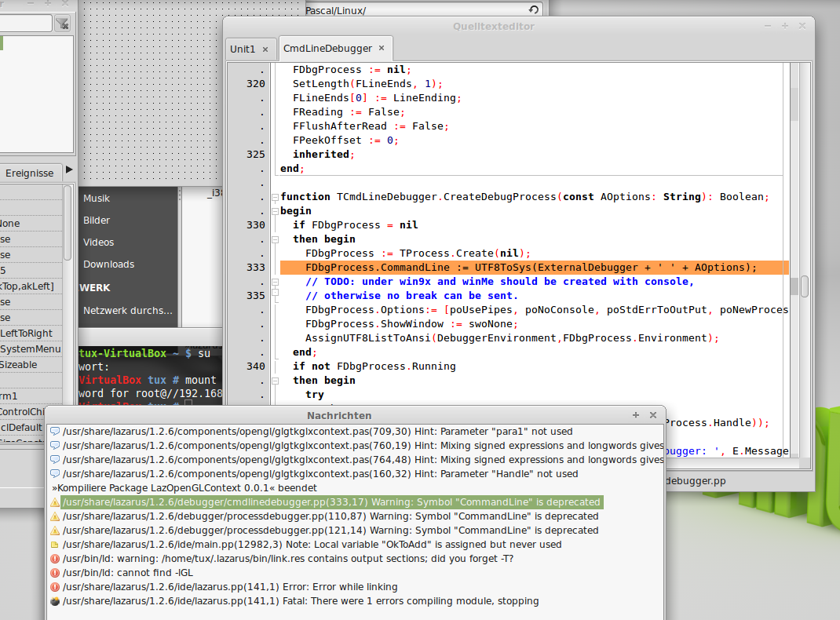Collapse the CreateDebugProcess function fold marker

274,197
